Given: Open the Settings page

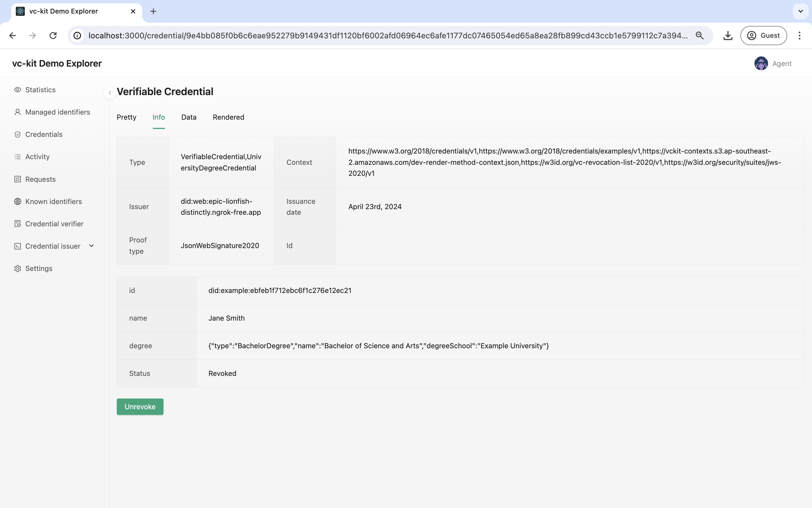Looking at the screenshot, I should coord(39,268).
